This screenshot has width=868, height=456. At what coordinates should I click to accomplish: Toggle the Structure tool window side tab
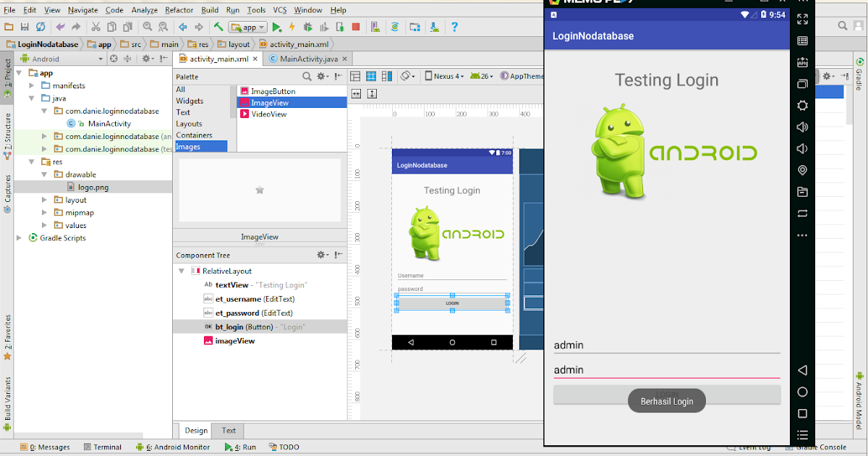click(7, 135)
